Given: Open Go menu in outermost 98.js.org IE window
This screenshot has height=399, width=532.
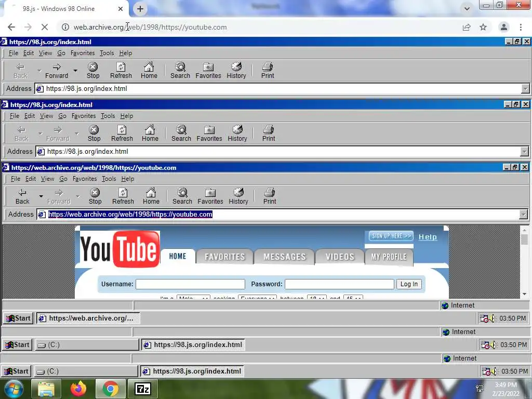Looking at the screenshot, I should coord(61,54).
